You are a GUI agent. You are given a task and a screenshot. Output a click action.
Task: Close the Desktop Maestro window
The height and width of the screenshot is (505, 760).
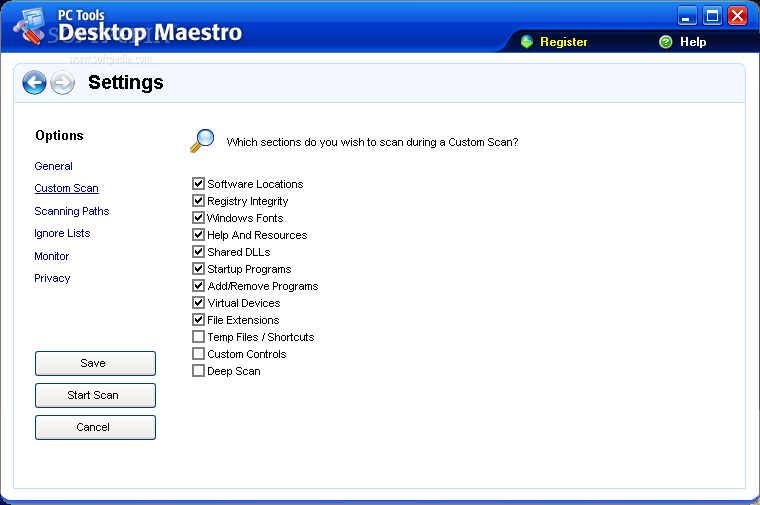[738, 16]
